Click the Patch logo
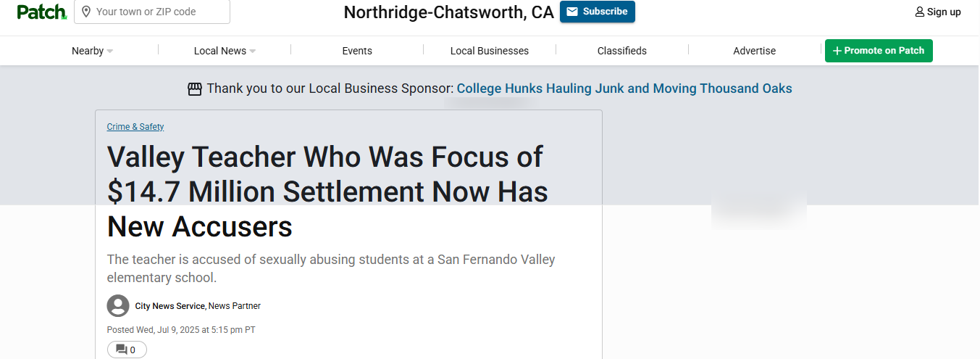The image size is (980, 359). [41, 12]
